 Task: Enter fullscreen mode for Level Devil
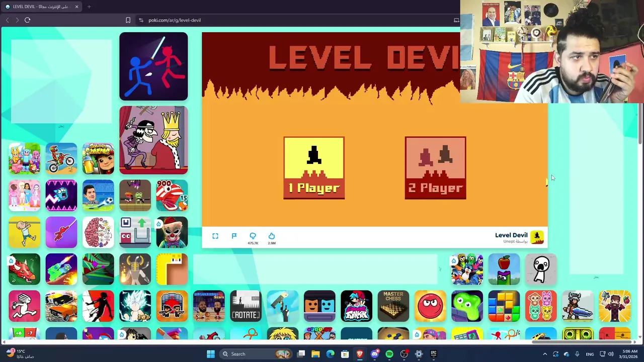coord(215,236)
